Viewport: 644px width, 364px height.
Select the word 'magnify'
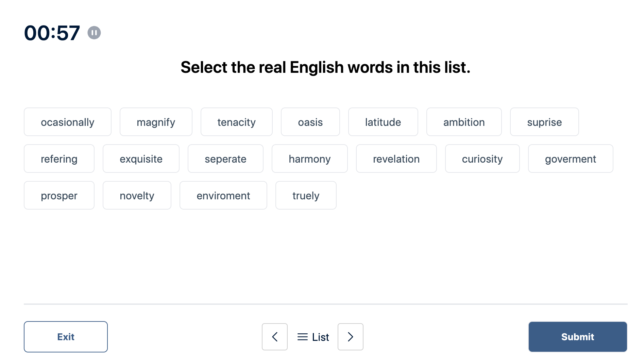(x=156, y=122)
